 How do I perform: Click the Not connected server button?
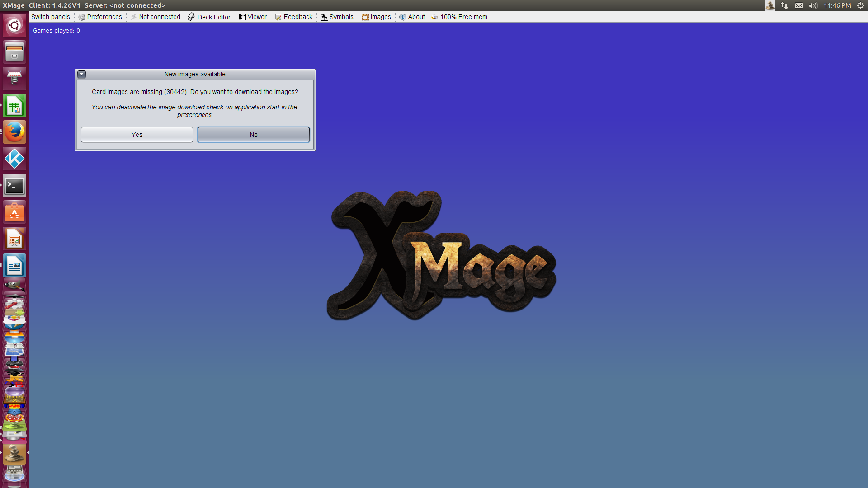click(x=156, y=17)
